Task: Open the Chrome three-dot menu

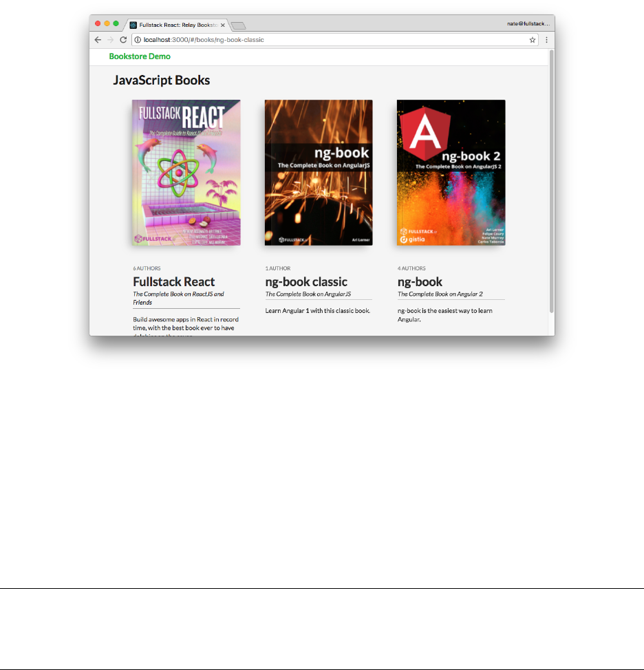Action: click(x=546, y=40)
